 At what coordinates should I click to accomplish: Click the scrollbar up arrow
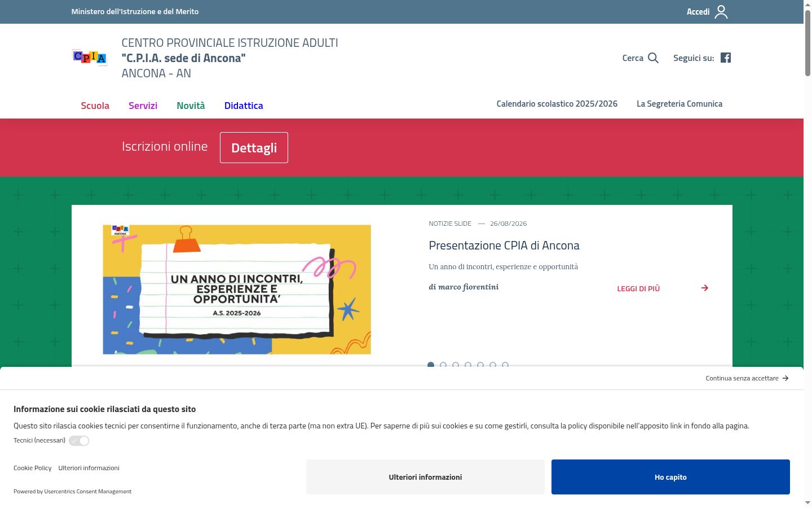point(807,5)
